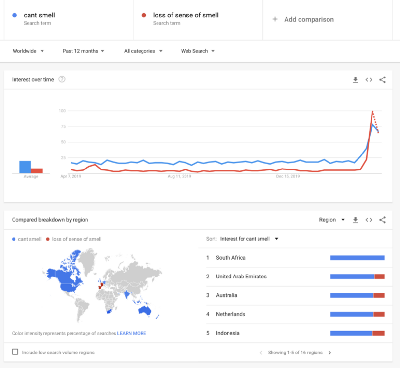Click the red line peak at 100
This screenshot has width=400, height=368.
coord(372,112)
